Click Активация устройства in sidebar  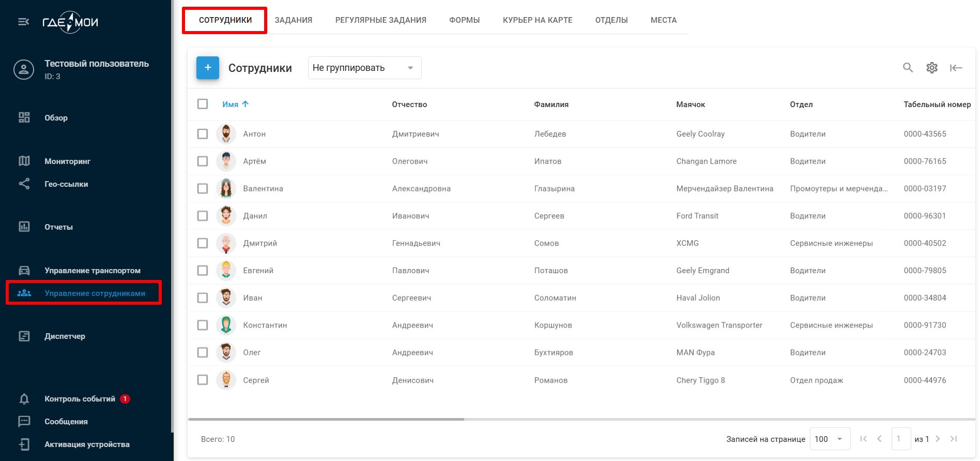(87, 444)
